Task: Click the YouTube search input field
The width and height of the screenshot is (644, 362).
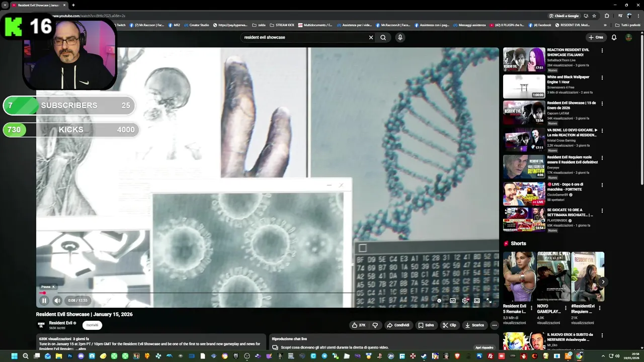Action: [304, 37]
